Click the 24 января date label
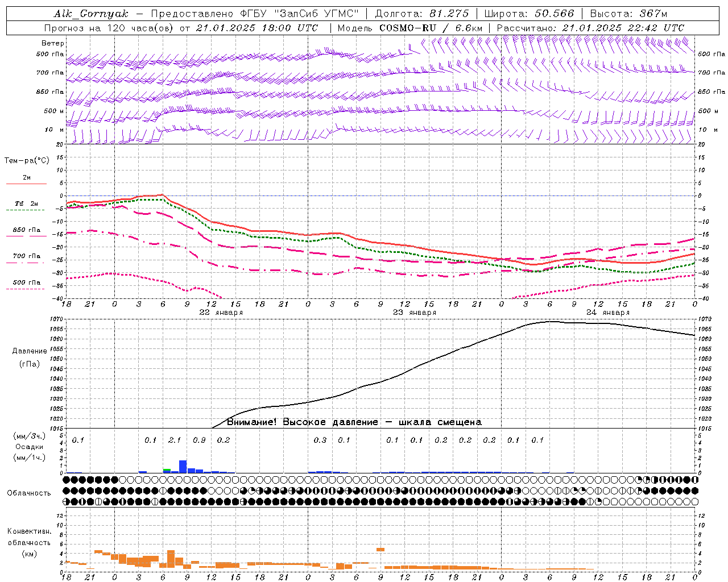This screenshot has width=728, height=582. click(608, 313)
